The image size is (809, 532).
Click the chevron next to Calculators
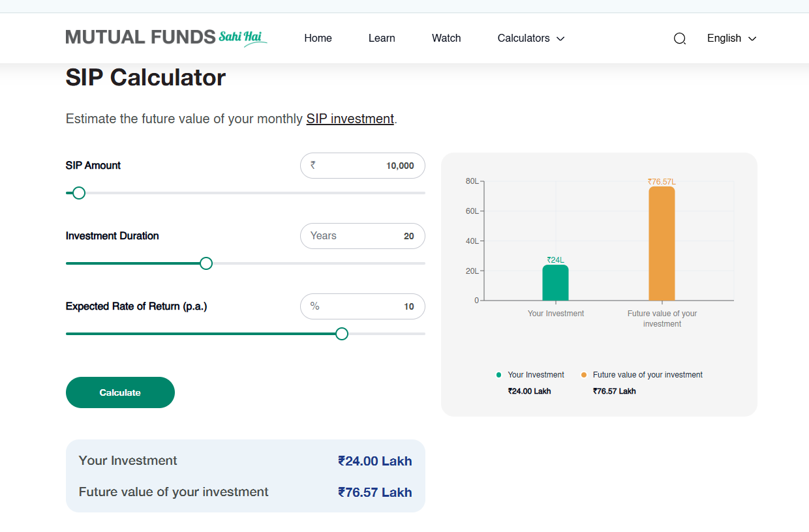click(560, 39)
